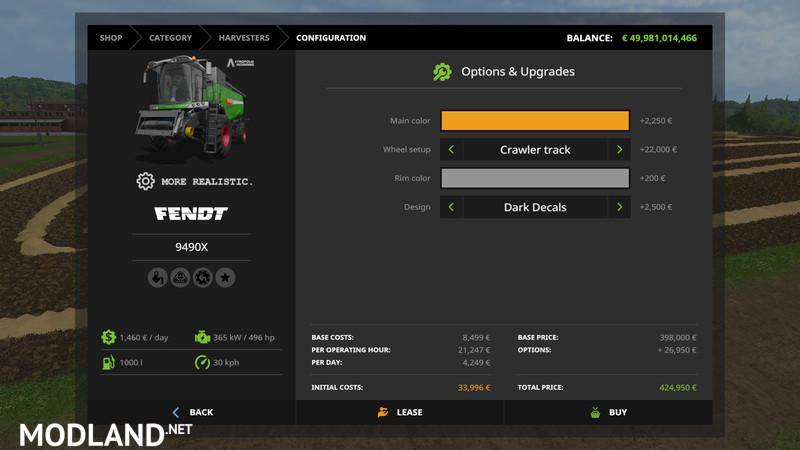Click the Wheel setup label
The image size is (800, 450).
click(407, 149)
